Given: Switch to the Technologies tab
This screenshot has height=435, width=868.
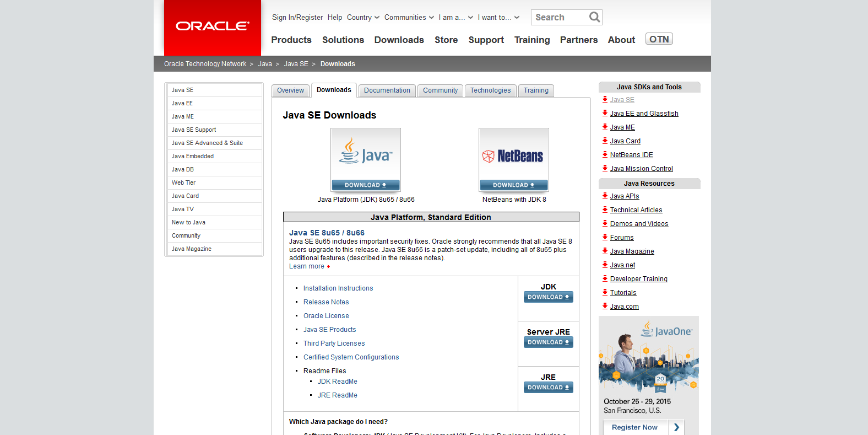Looking at the screenshot, I should 490,90.
